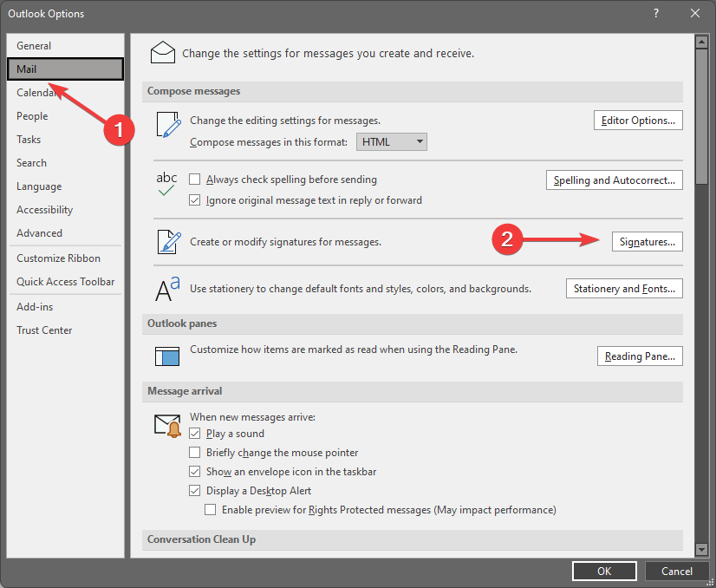716x588 pixels.
Task: Open Quick Access Toolbar settings
Action: click(x=65, y=282)
